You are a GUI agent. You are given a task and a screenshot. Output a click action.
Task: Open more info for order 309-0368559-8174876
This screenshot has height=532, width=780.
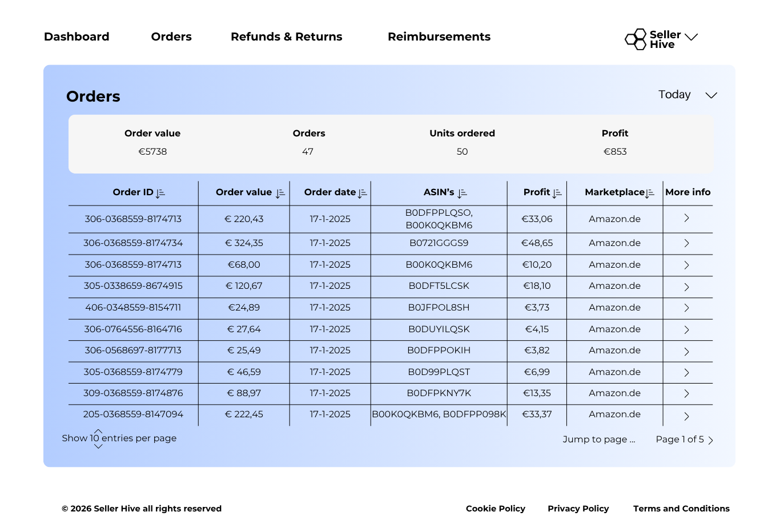[x=687, y=394]
